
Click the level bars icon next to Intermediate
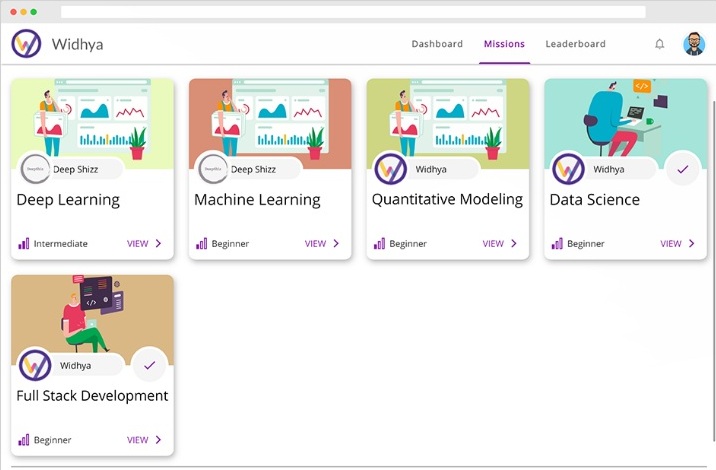pyautogui.click(x=24, y=243)
